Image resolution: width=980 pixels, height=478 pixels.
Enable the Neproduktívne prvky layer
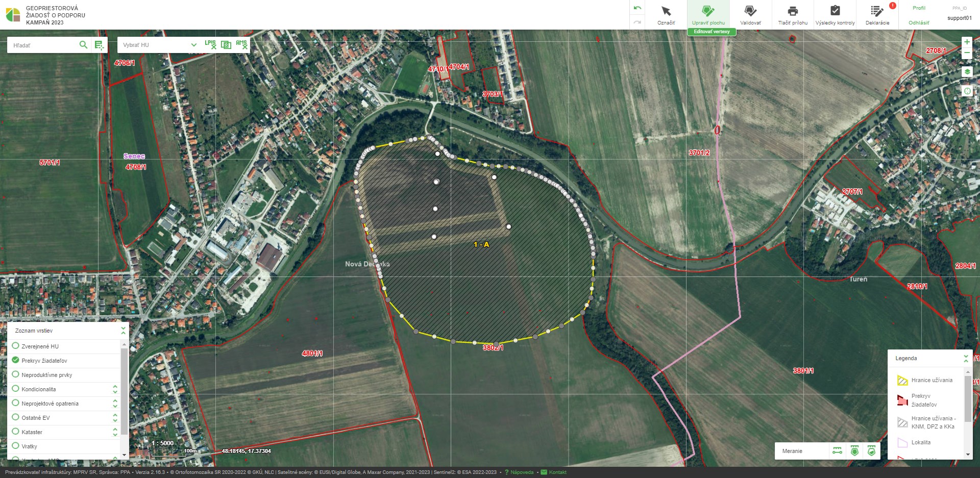[16, 374]
